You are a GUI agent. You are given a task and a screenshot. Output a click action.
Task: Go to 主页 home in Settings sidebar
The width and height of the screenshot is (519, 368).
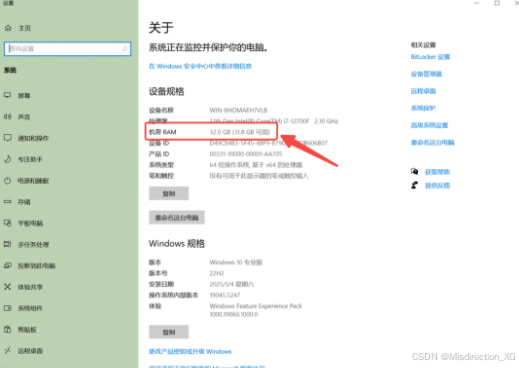pos(24,28)
